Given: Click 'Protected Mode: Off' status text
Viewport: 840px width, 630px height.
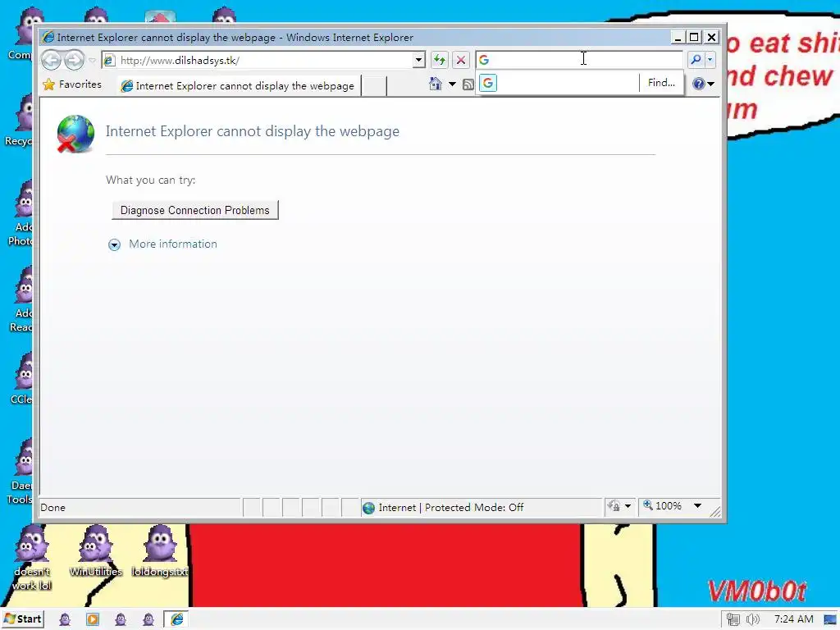Looking at the screenshot, I should click(x=474, y=507).
